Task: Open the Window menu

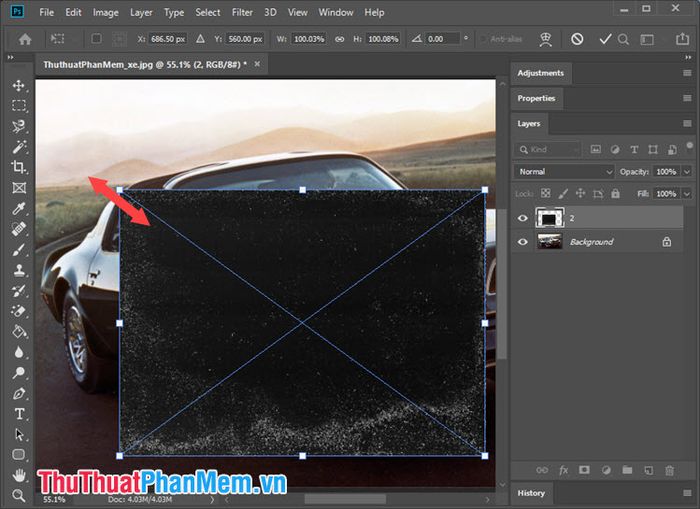Action: (336, 13)
